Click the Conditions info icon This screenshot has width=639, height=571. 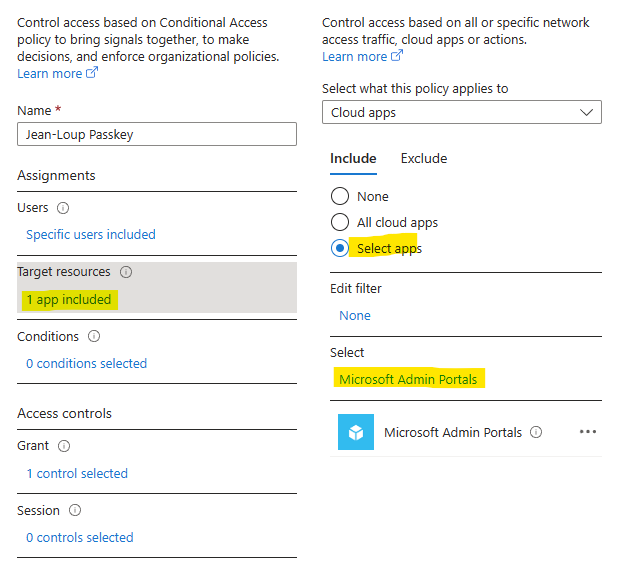click(x=94, y=336)
